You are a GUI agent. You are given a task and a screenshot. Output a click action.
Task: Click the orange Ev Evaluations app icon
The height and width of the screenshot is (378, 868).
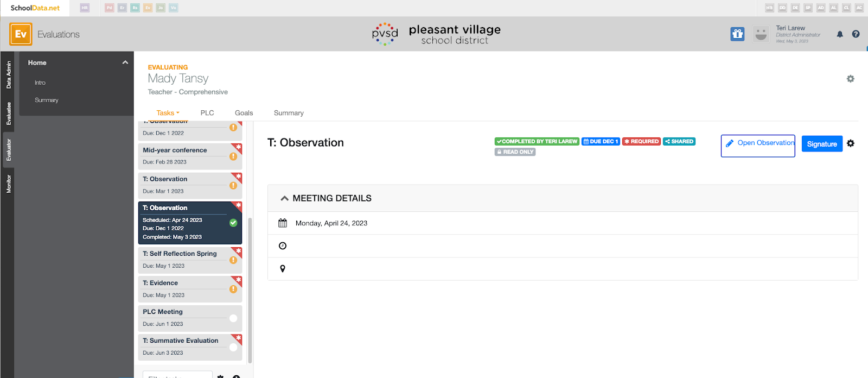click(x=21, y=34)
